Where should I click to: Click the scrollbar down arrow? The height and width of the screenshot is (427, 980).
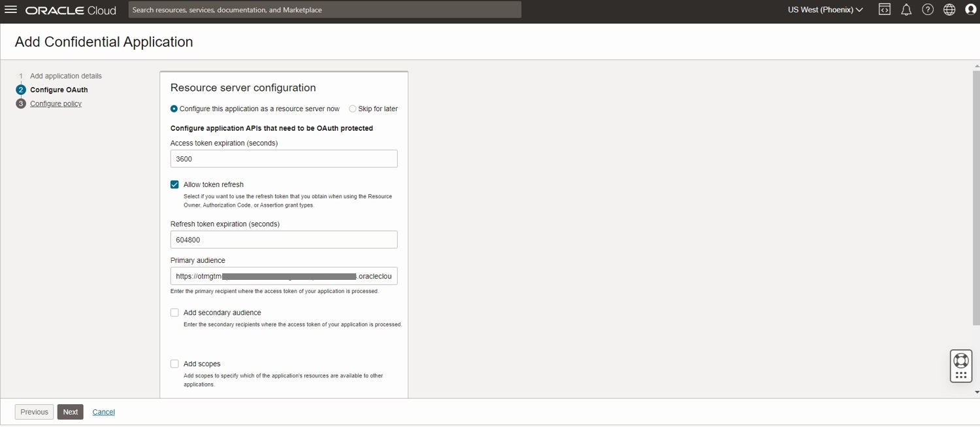click(x=977, y=392)
